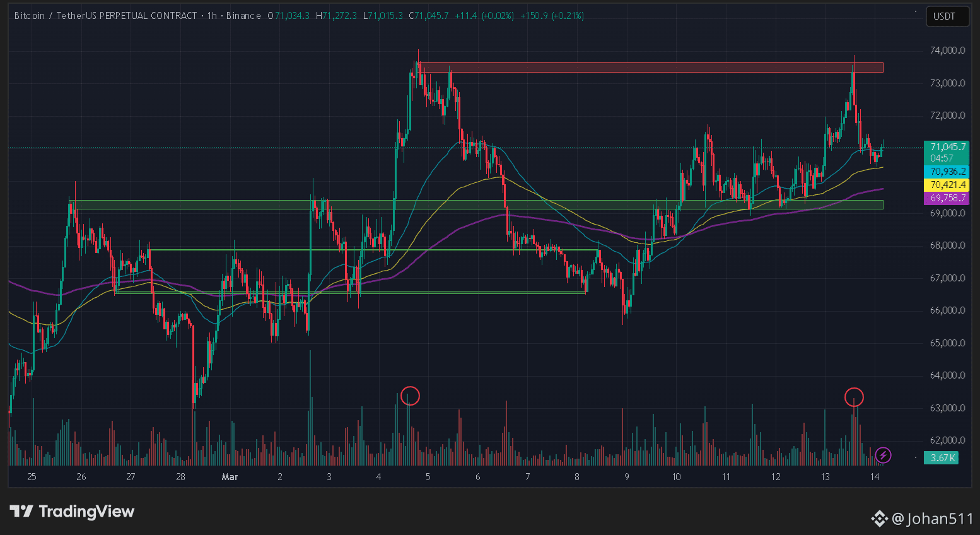Click the "28" date on the time axis
The height and width of the screenshot is (535, 980).
[x=180, y=477]
